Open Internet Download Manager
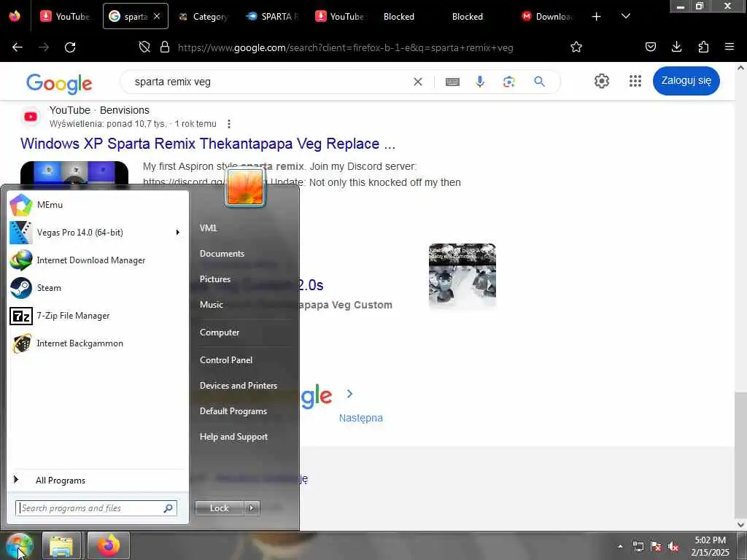Viewport: 747px width, 560px height. click(x=98, y=260)
